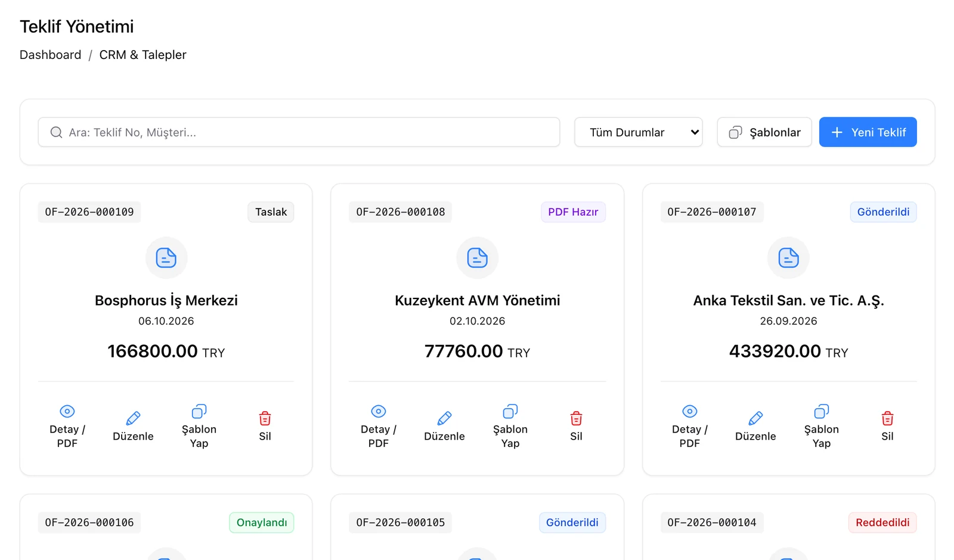The height and width of the screenshot is (560, 954).
Task: Focus the offer search field
Action: 299,132
